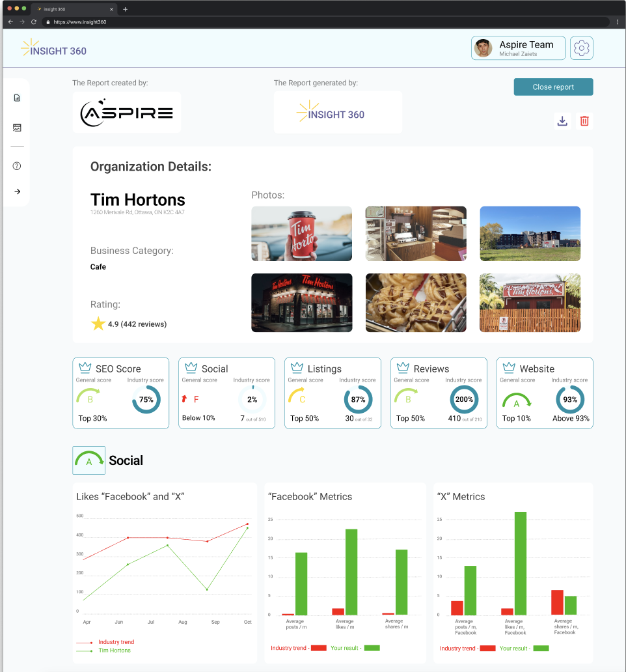Click the 410 out of 210 reviews value
Viewport: 626px width, 672px height.
(x=465, y=418)
